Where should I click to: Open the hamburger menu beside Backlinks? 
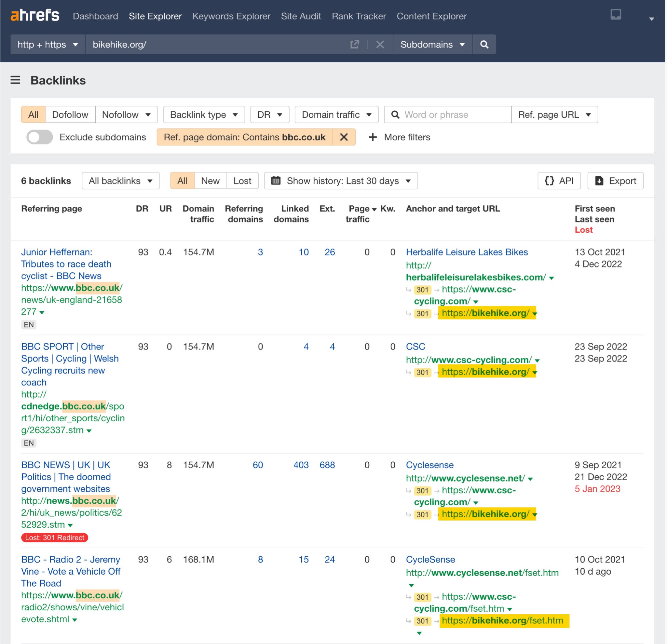(15, 80)
